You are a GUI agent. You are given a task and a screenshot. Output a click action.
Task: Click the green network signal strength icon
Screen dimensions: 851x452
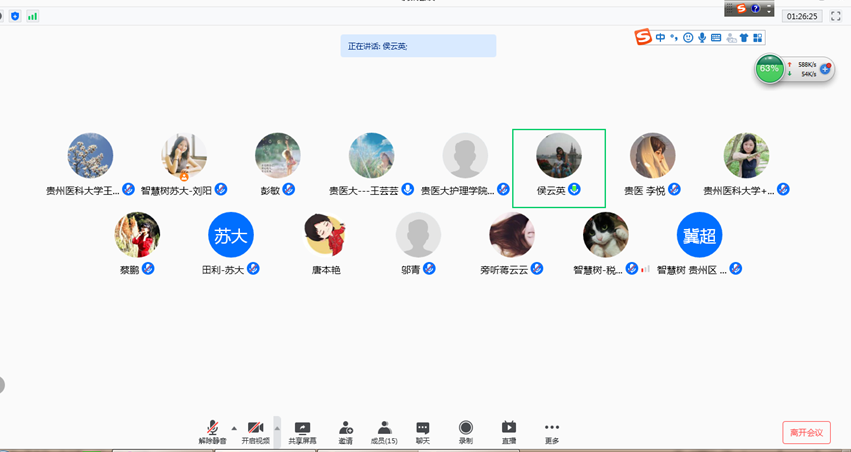(32, 16)
